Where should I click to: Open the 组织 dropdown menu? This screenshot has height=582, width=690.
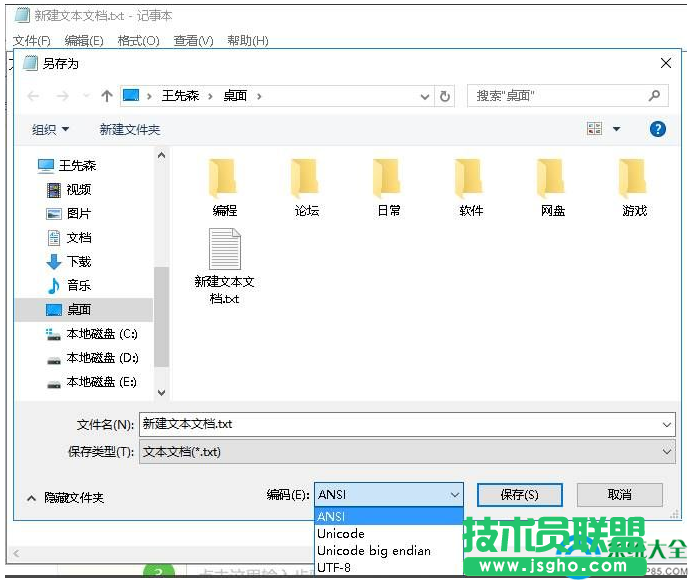[50, 129]
